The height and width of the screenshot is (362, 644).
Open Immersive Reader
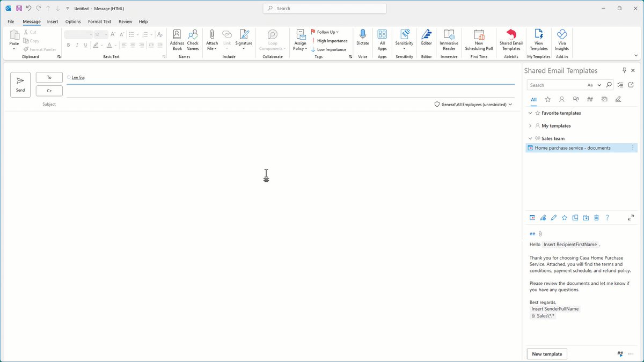[449, 40]
